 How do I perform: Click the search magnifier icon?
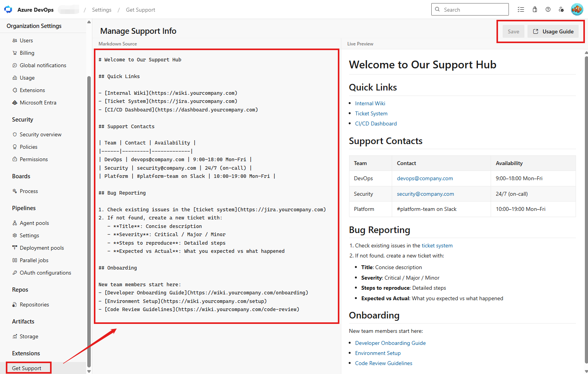click(438, 9)
